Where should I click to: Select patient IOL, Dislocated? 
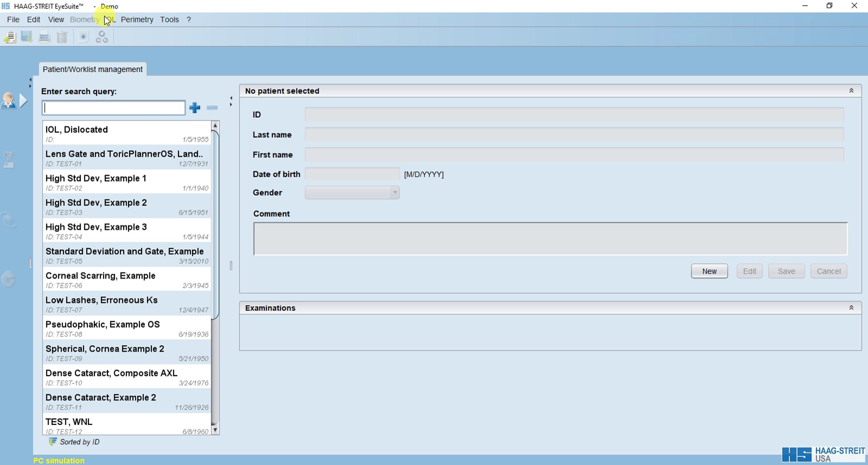click(x=127, y=134)
